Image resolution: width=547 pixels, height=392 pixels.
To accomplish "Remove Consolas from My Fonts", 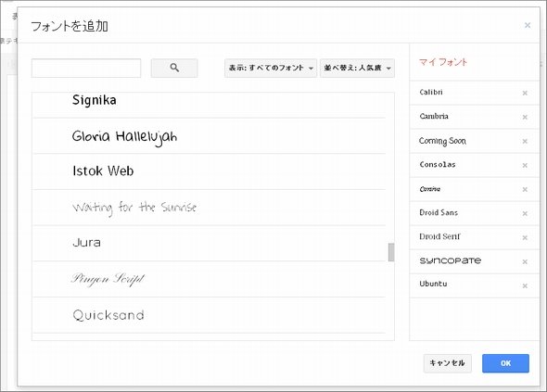I will 525,165.
